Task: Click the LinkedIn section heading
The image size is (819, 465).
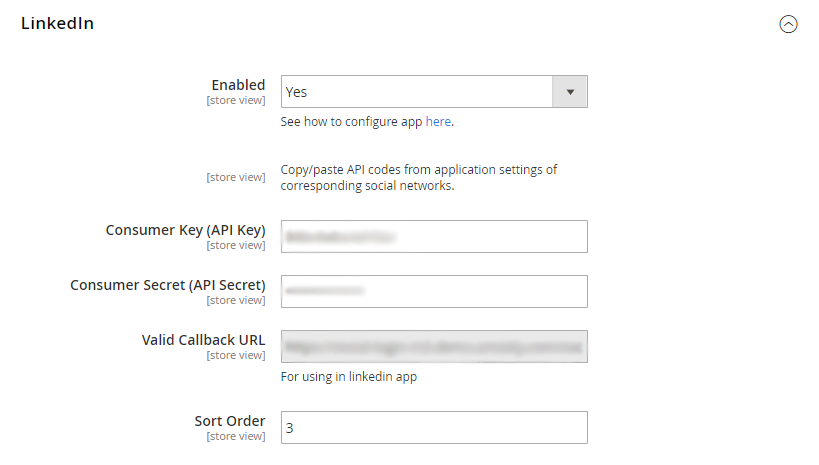Action: click(57, 24)
